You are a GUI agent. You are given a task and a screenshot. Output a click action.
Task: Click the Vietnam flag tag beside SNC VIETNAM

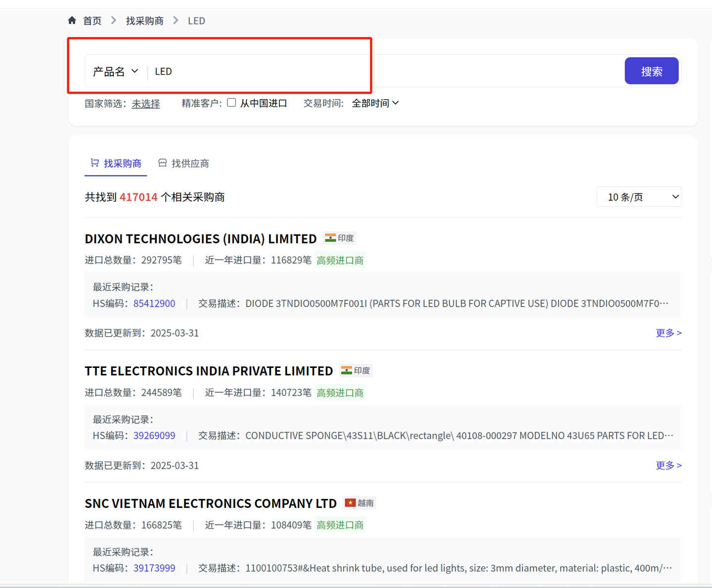click(x=360, y=503)
